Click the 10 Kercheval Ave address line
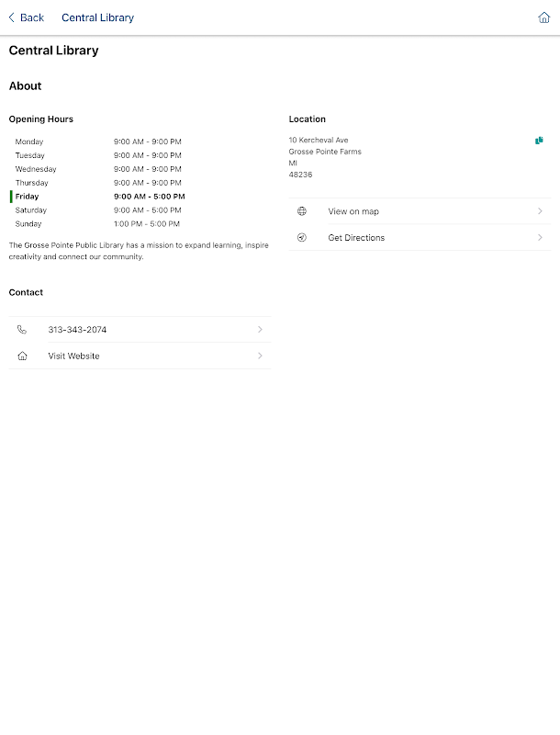Image resolution: width=560 pixels, height=735 pixels. [x=319, y=141]
